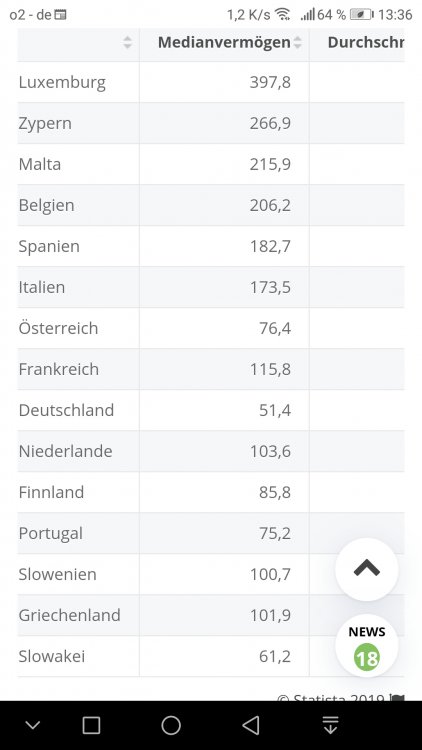Hide navigation bar with down chevron
Screen dimensions: 422x750
click(x=33, y=726)
